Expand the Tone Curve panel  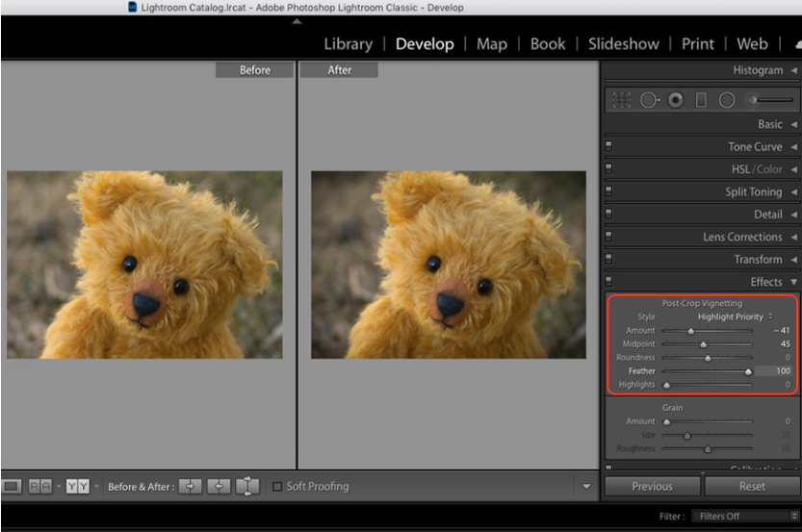(x=793, y=146)
